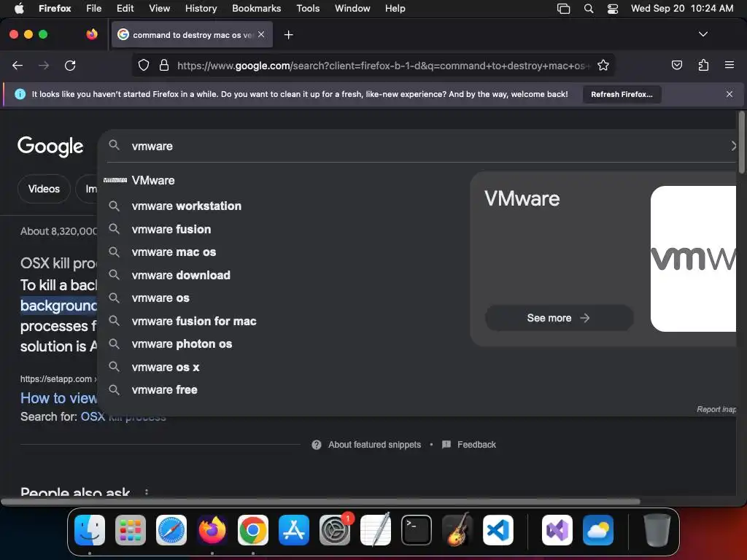Click the See more button for VMware

click(x=559, y=318)
